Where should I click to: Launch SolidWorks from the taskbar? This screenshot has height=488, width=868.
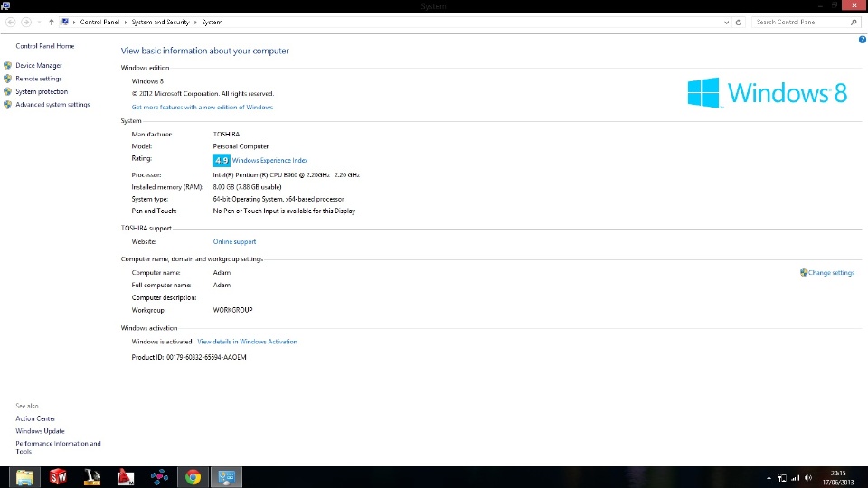click(x=58, y=477)
